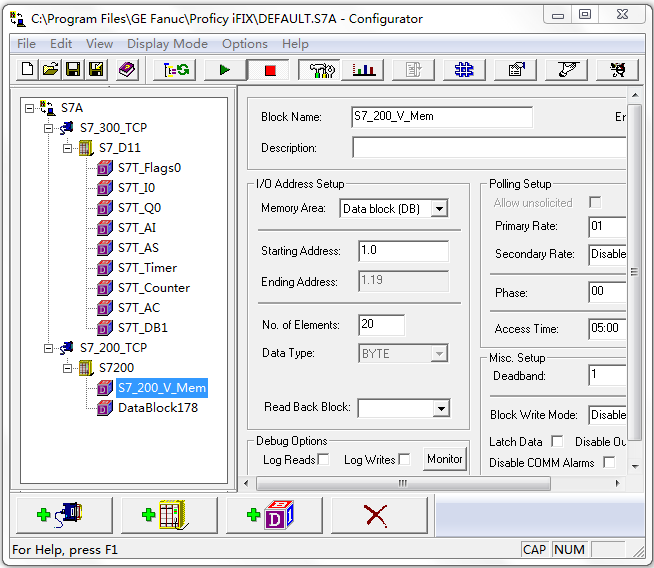Open the setup properties toolbar icon

[x=516, y=70]
